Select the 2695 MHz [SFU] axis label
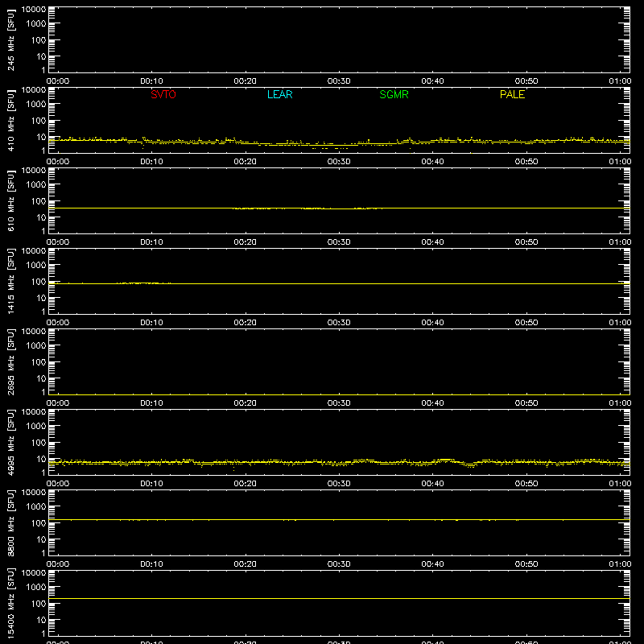The image size is (644, 644). [10, 361]
